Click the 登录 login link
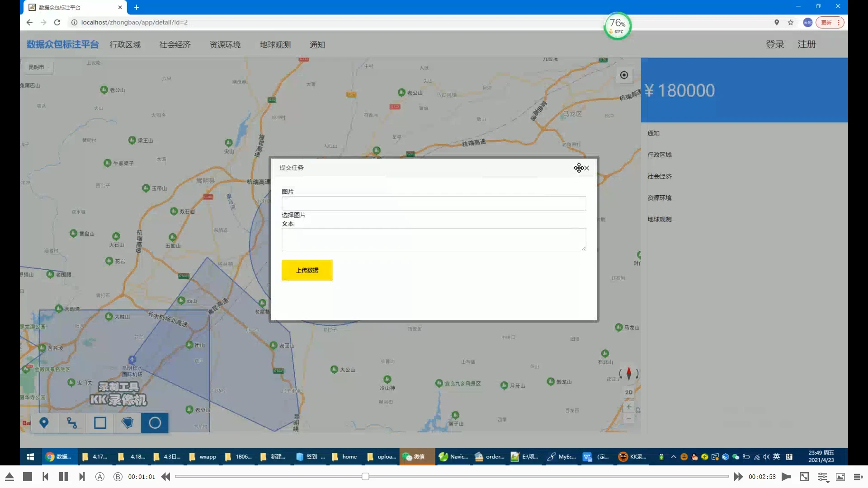Viewport: 868px width, 488px height. pyautogui.click(x=775, y=44)
